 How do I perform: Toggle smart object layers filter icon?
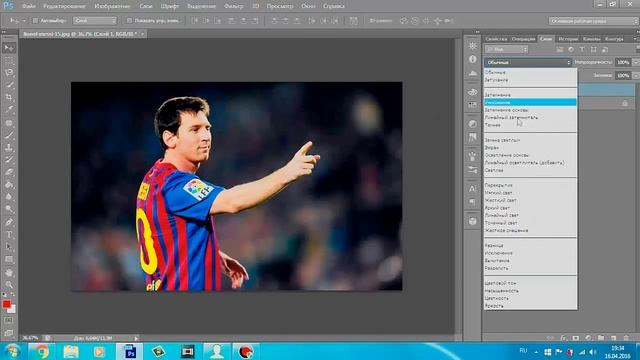click(605, 49)
